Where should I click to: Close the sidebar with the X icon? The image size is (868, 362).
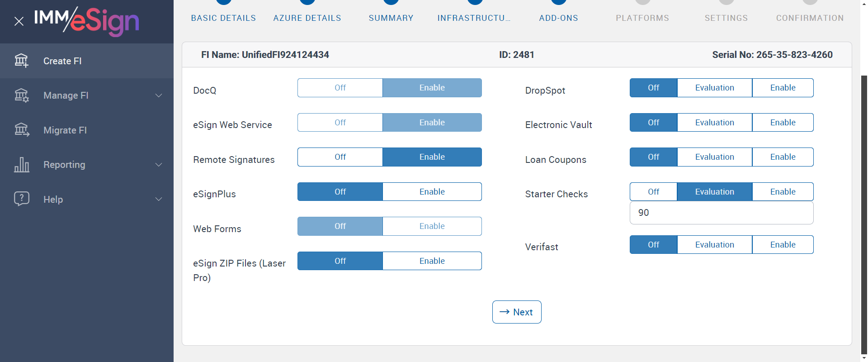coord(19,21)
